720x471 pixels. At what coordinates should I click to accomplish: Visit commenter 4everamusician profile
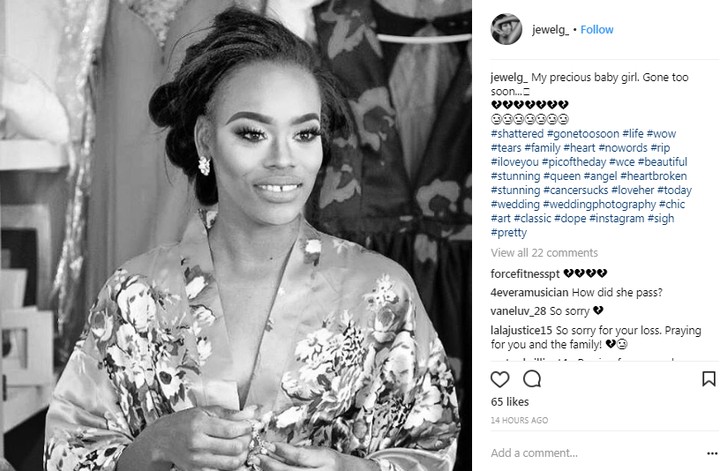click(x=529, y=292)
